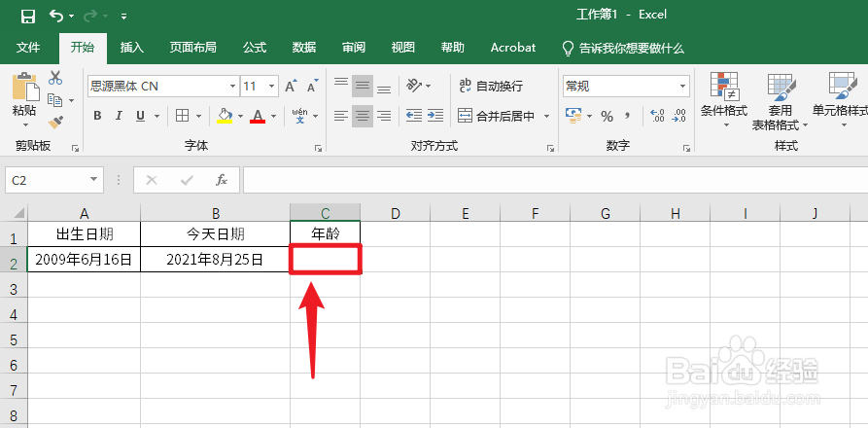Screen dimensions: 868x428
Task: Open the 合并后居中 dropdown arrow
Action: click(x=547, y=117)
